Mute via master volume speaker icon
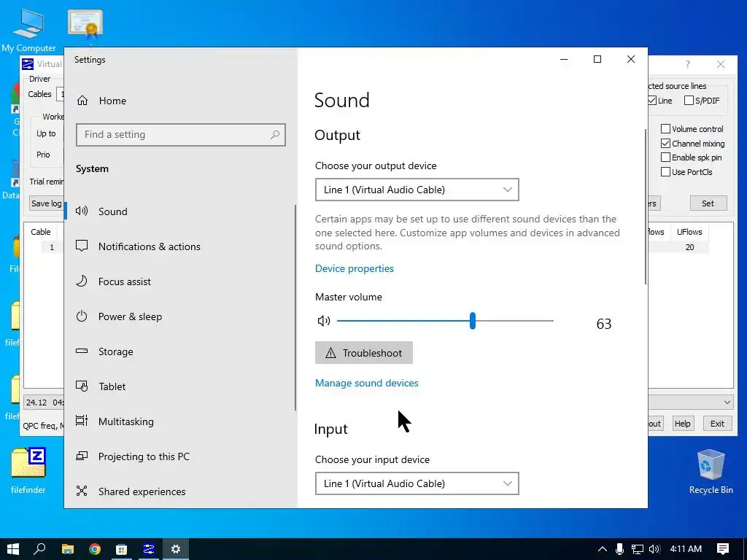 (x=323, y=321)
